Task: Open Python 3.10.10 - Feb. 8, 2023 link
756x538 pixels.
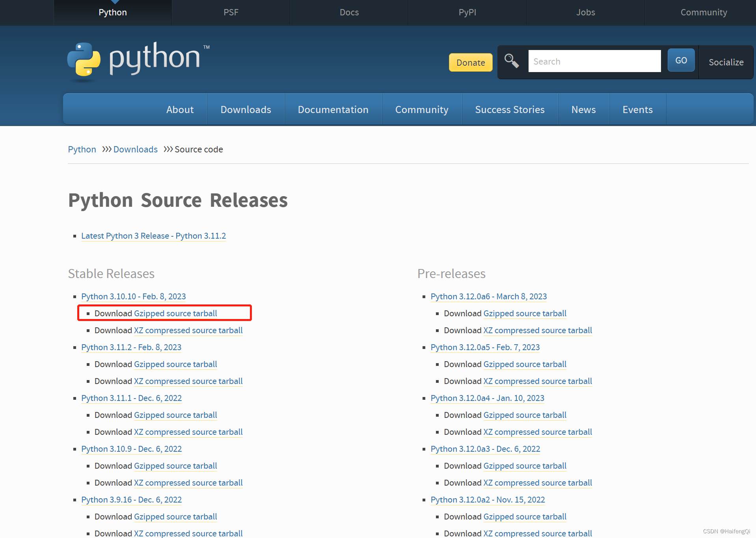Action: click(x=133, y=297)
